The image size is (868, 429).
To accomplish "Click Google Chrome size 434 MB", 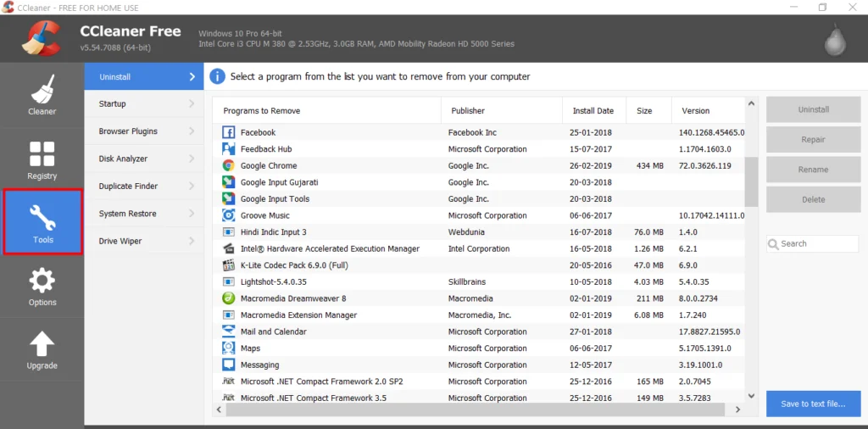I will (x=649, y=165).
